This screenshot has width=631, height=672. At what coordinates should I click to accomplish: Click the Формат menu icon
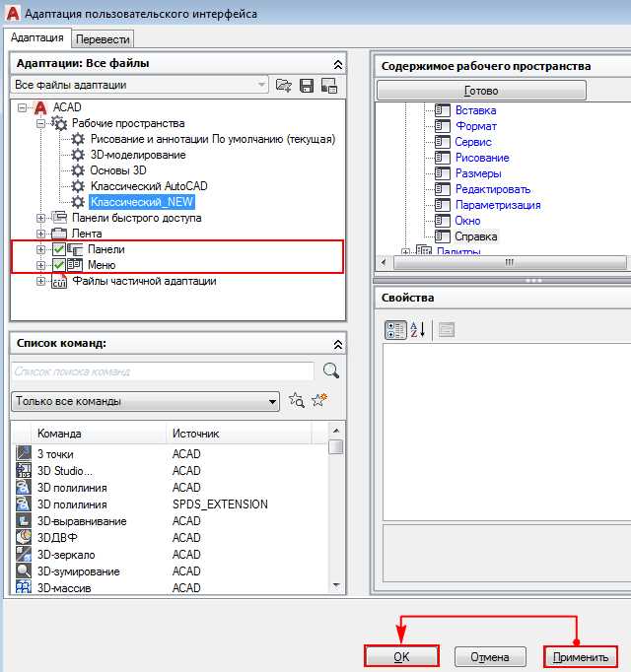[x=443, y=126]
